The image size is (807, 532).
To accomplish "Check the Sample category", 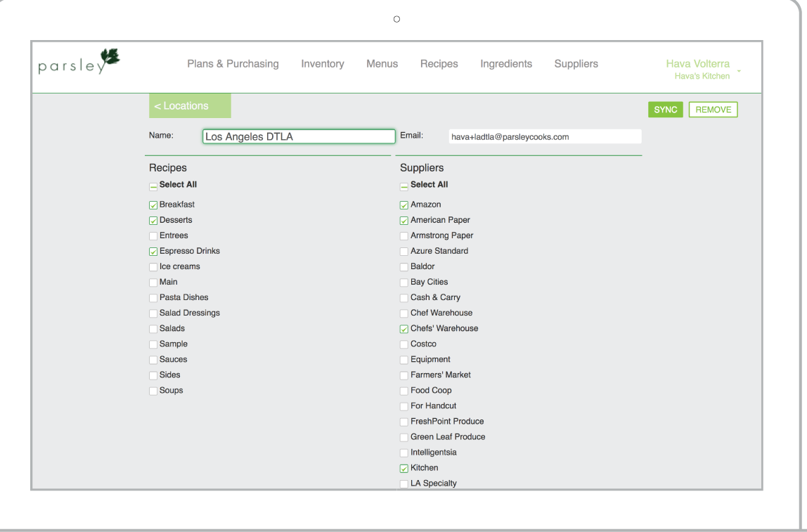I will (x=153, y=344).
